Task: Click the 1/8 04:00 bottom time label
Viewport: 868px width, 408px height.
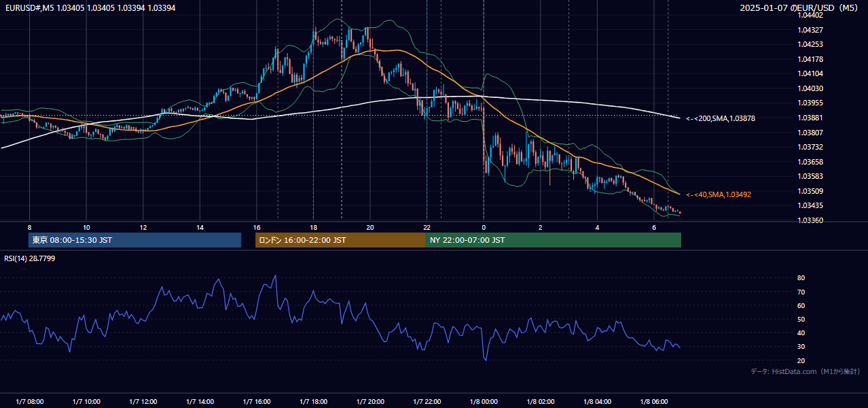Action: [x=597, y=402]
